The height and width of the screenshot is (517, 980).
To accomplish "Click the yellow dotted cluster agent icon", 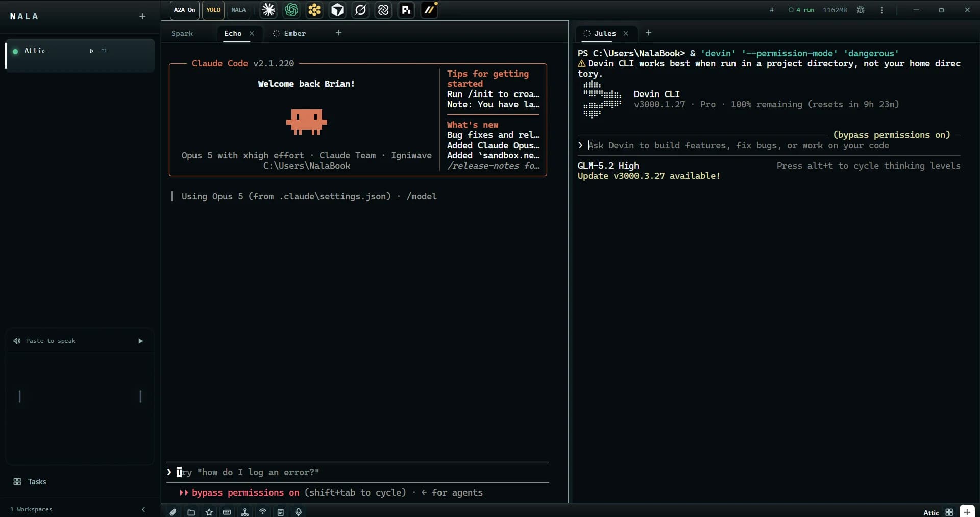I will pyautogui.click(x=314, y=10).
